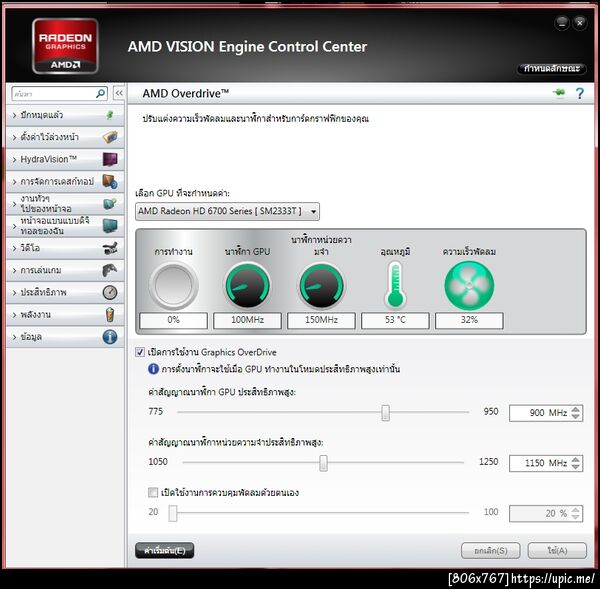Increase GPU clock with up arrow

576,409
